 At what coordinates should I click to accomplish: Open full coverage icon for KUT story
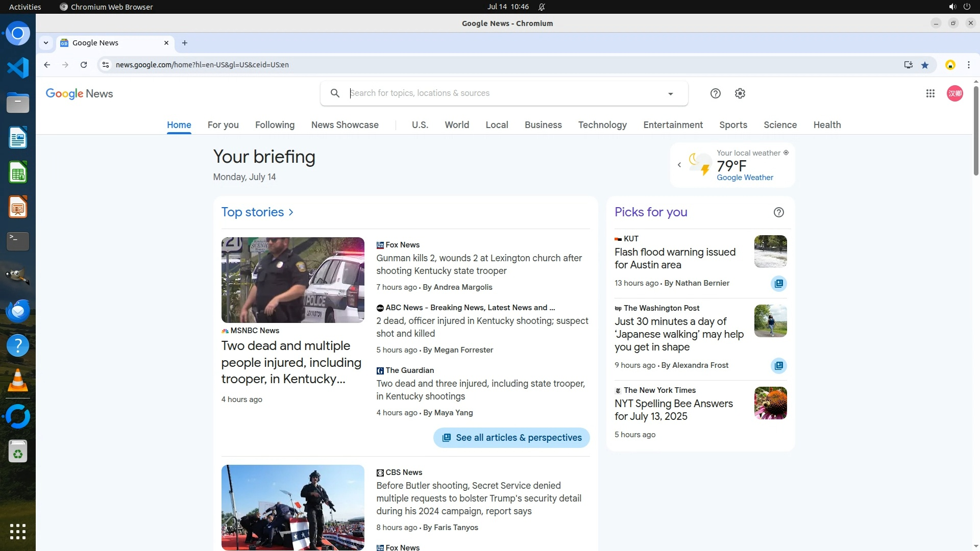778,284
